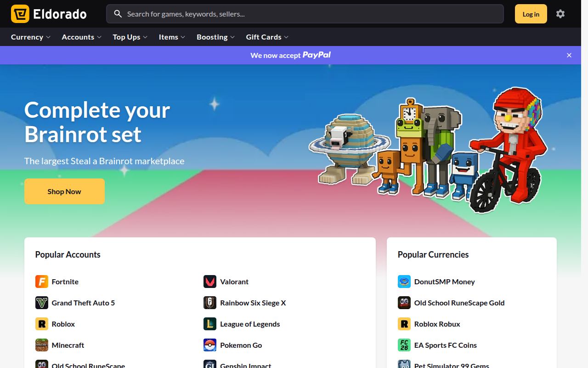Focus the games search field

click(305, 14)
